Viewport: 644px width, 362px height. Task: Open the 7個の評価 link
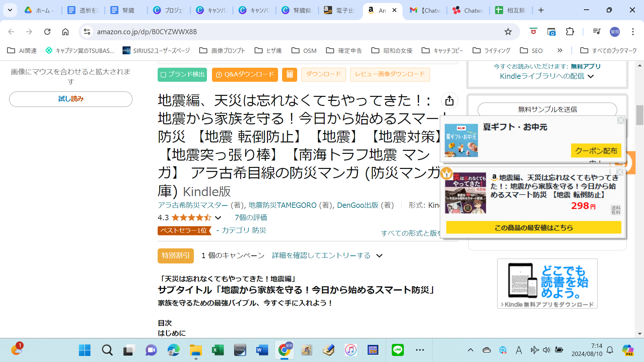point(251,218)
